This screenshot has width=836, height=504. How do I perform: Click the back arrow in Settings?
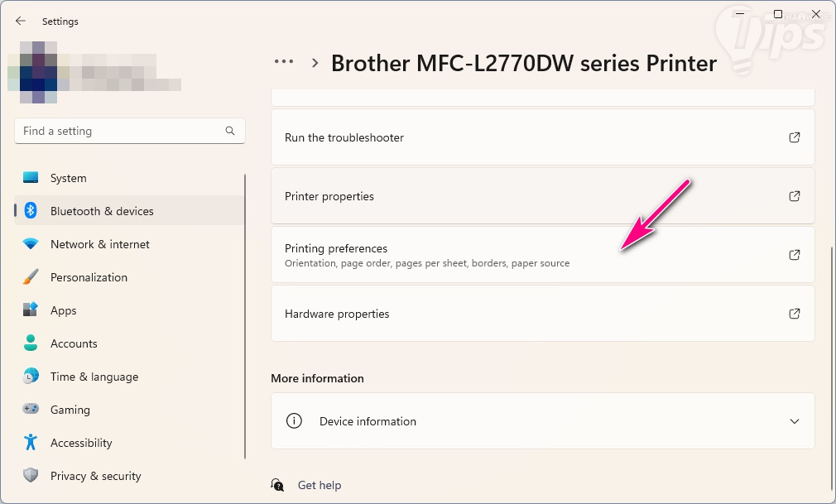point(21,21)
